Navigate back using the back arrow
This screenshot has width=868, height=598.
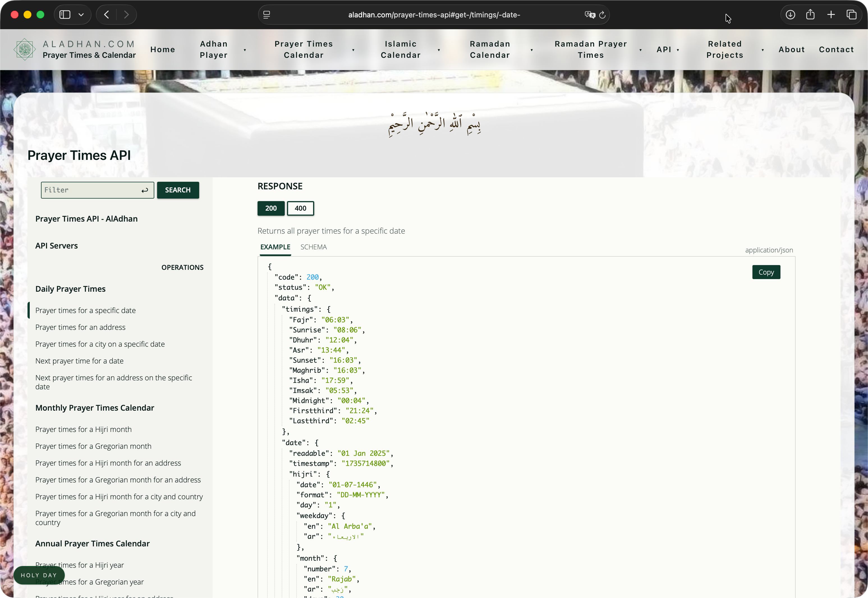tap(106, 15)
